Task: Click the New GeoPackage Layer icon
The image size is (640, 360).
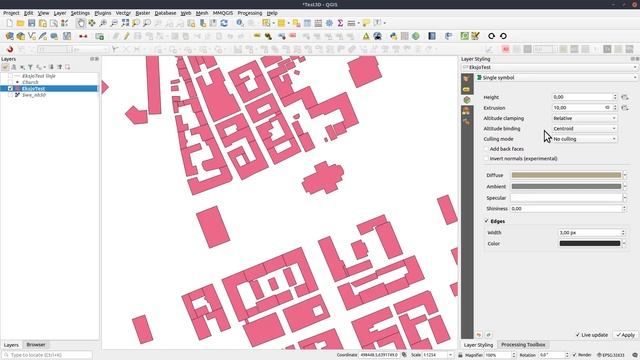Action: (20, 36)
